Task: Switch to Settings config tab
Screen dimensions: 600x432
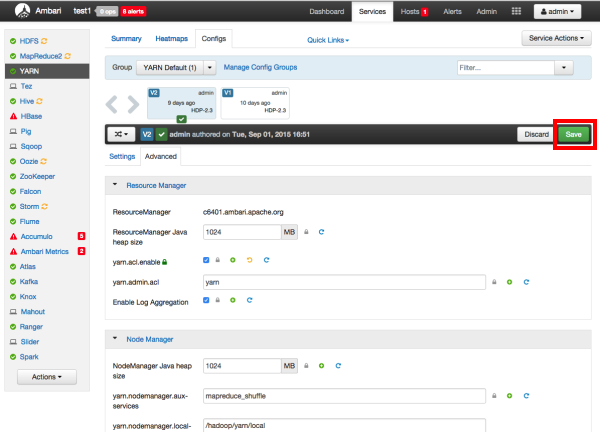Action: click(x=122, y=156)
